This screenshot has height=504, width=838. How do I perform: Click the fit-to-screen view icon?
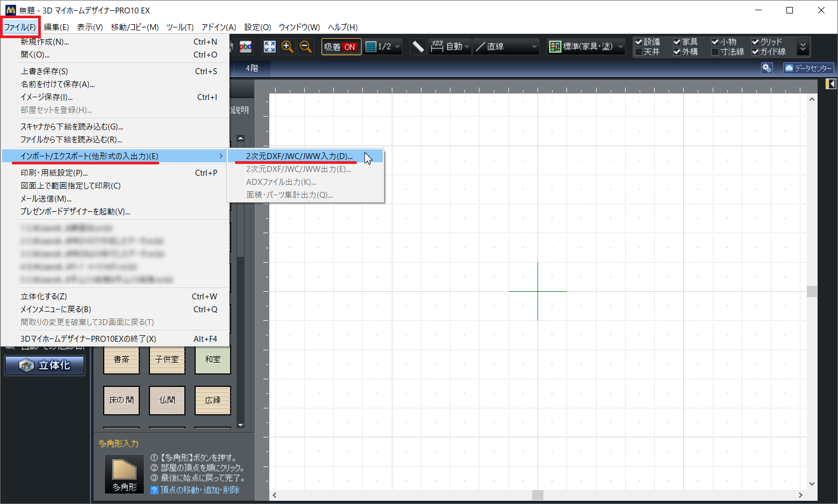[x=269, y=47]
